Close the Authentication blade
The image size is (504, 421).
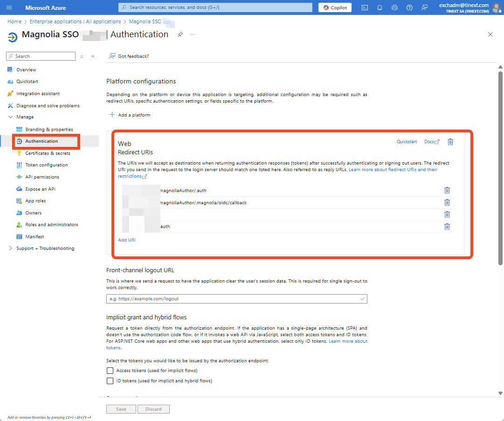pos(490,35)
